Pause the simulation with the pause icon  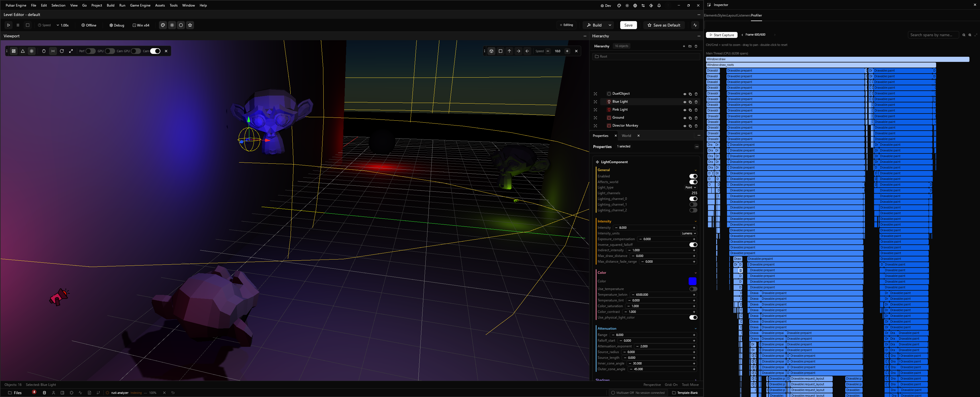pyautogui.click(x=18, y=25)
